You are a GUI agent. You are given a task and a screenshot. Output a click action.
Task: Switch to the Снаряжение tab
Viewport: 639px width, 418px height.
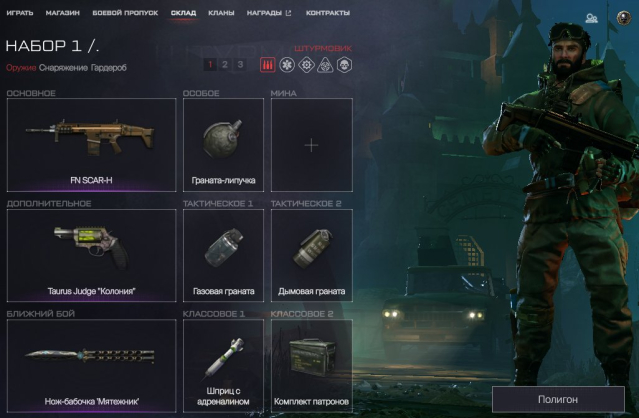(63, 68)
